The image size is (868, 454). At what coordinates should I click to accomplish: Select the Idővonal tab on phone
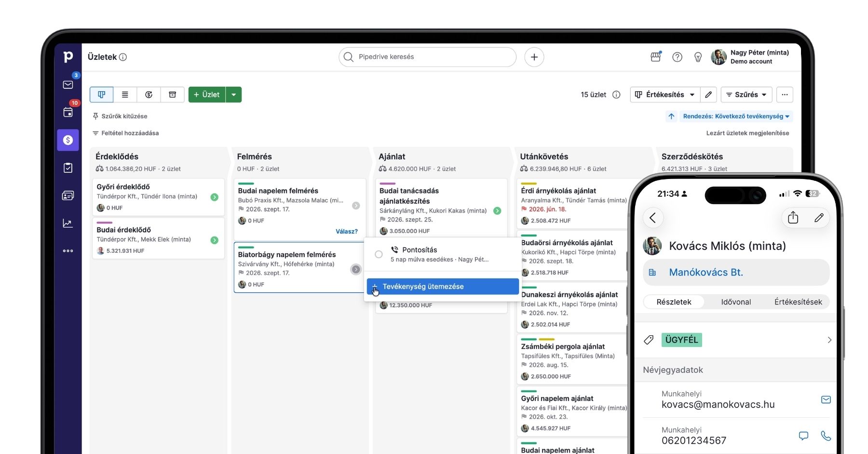[736, 302]
